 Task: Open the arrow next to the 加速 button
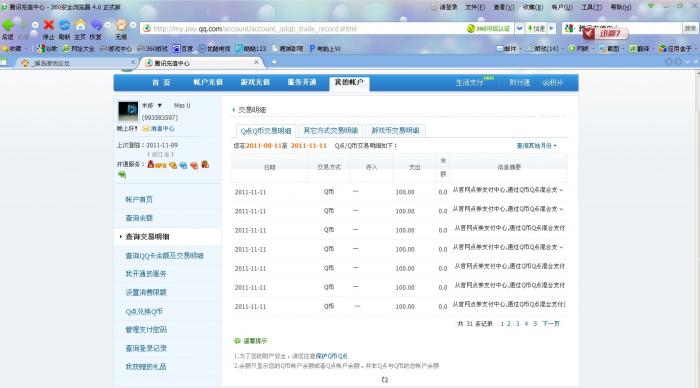[552, 29]
